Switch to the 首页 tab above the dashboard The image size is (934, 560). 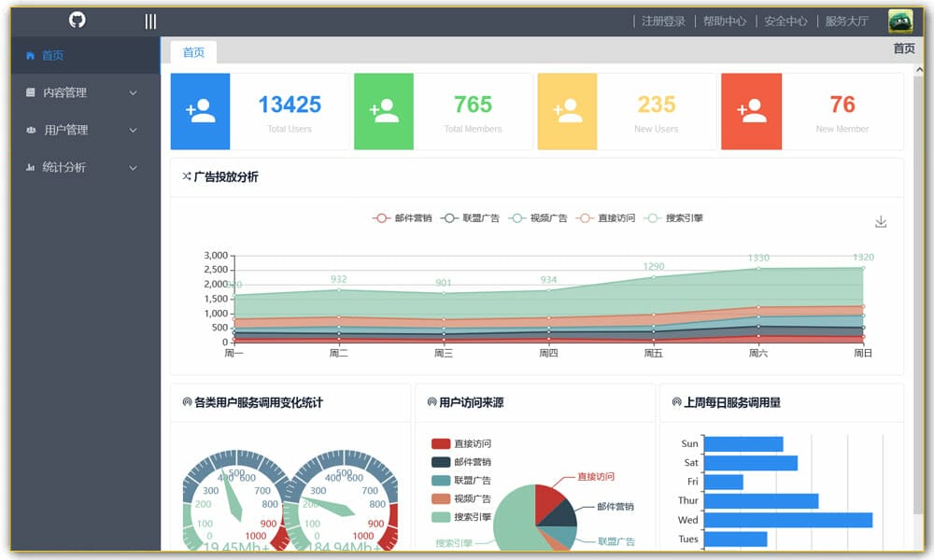point(192,52)
